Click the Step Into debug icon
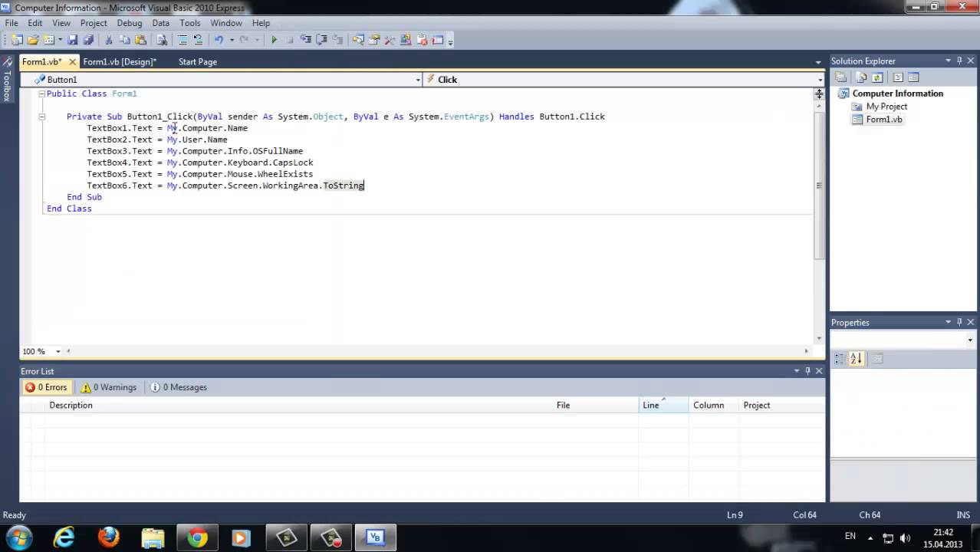 [x=306, y=40]
